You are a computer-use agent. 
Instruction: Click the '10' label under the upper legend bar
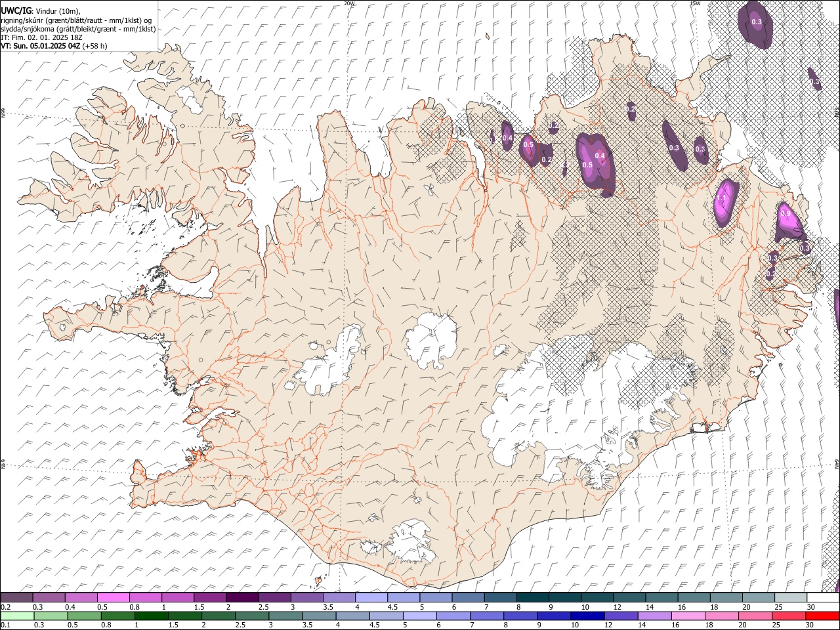click(585, 607)
